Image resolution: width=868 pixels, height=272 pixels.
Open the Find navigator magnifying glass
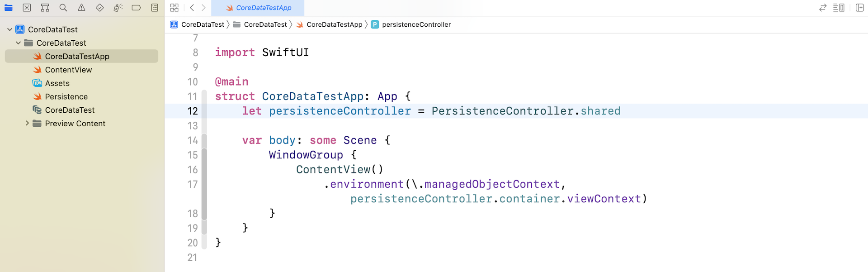(63, 8)
